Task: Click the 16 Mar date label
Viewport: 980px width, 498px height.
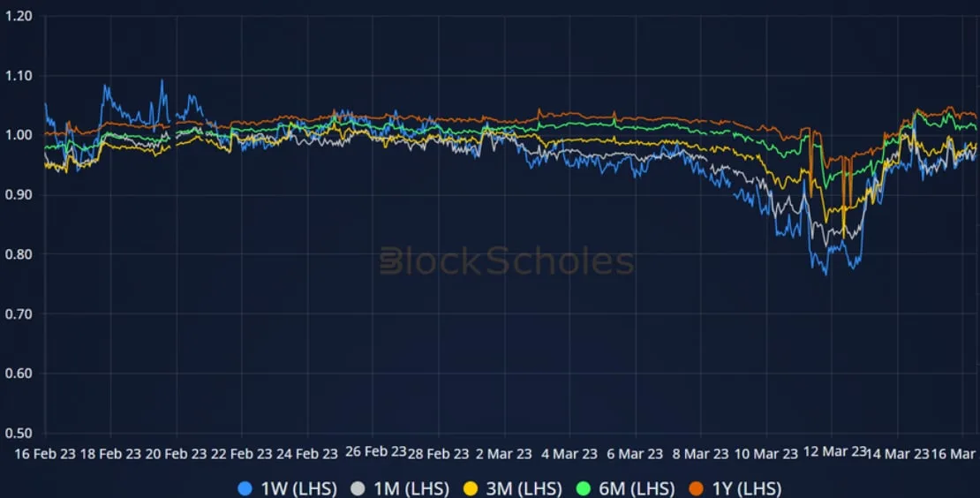Action: pos(954,454)
